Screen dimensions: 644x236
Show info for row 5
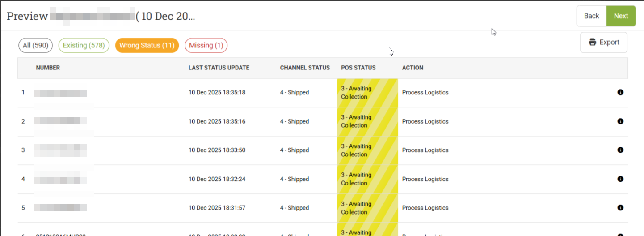620,208
